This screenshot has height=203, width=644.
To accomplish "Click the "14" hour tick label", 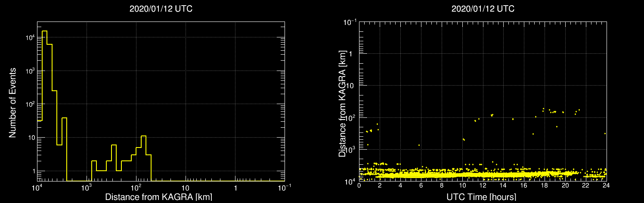I will 503,186.
